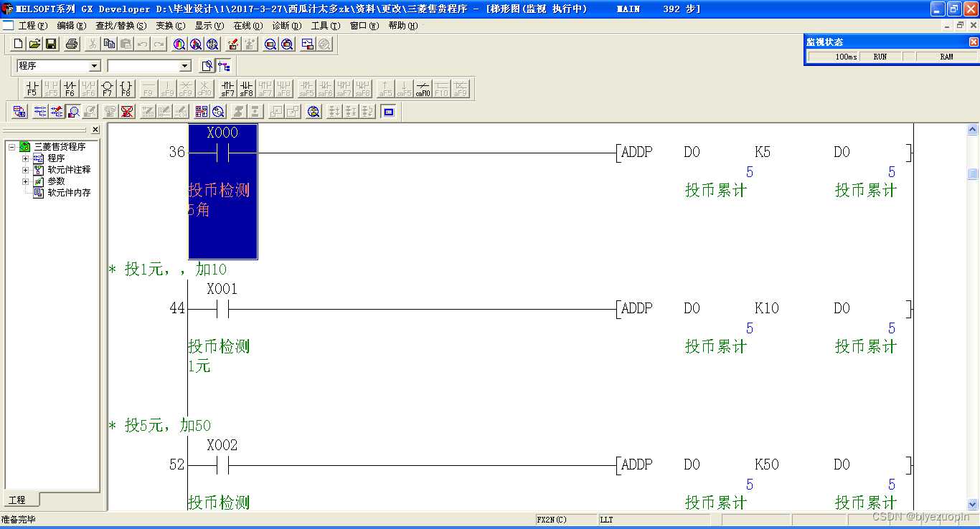Click the RUN status in monitor window
980x529 pixels.
[x=880, y=57]
